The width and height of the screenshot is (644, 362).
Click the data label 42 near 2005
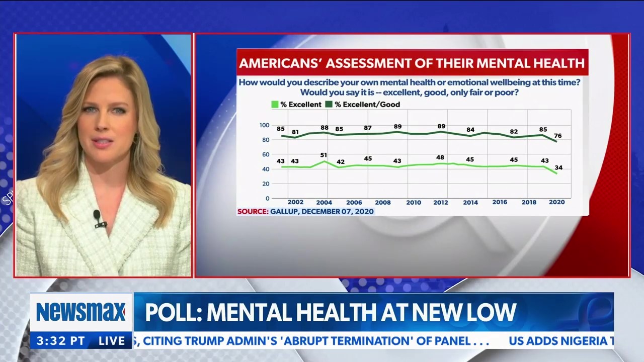click(x=341, y=162)
